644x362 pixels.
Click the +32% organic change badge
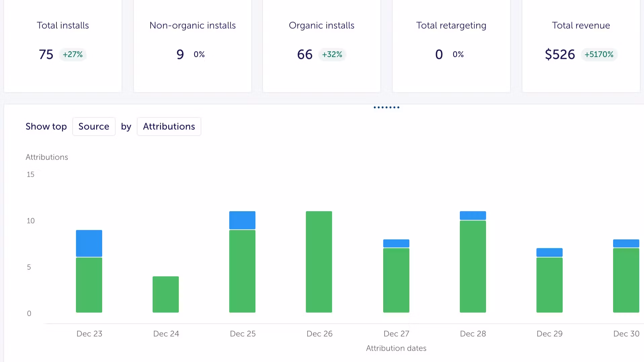(x=332, y=54)
